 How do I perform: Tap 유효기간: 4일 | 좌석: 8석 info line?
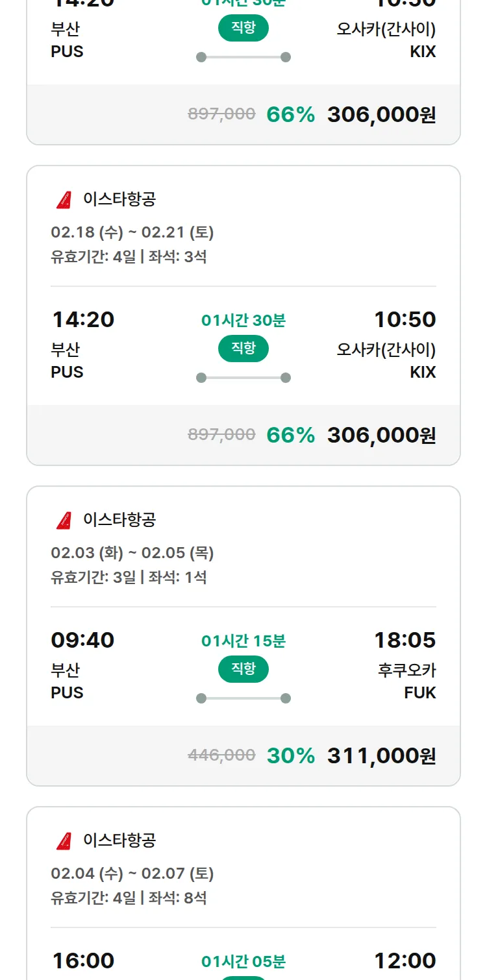point(129,898)
